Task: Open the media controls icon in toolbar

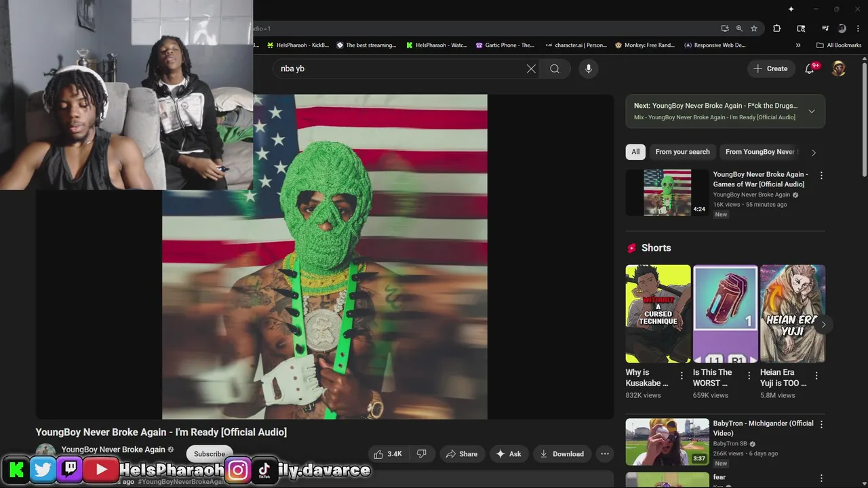Action: (825, 28)
